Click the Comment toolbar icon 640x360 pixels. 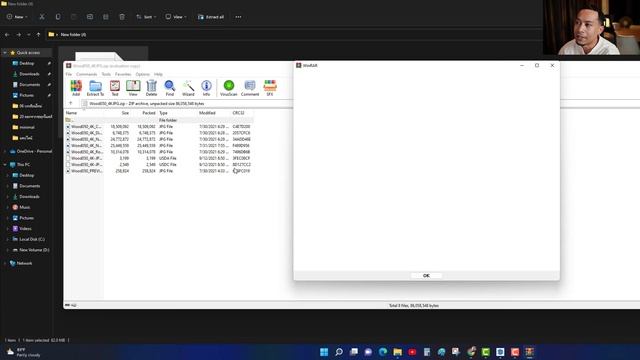tap(250, 88)
